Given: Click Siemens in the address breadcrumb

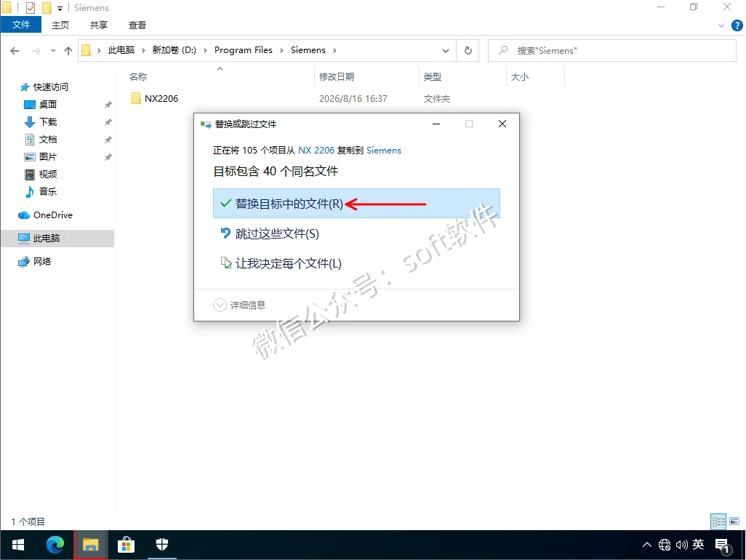Looking at the screenshot, I should 308,50.
